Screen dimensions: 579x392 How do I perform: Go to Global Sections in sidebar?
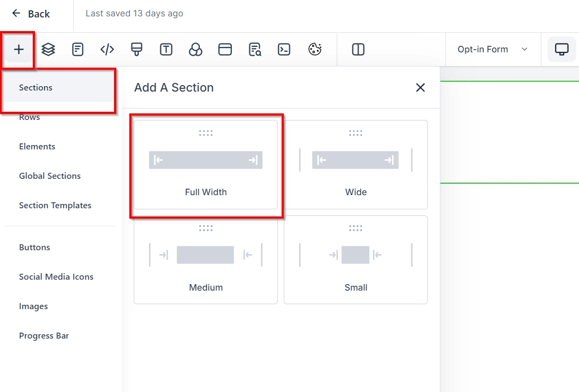50,176
